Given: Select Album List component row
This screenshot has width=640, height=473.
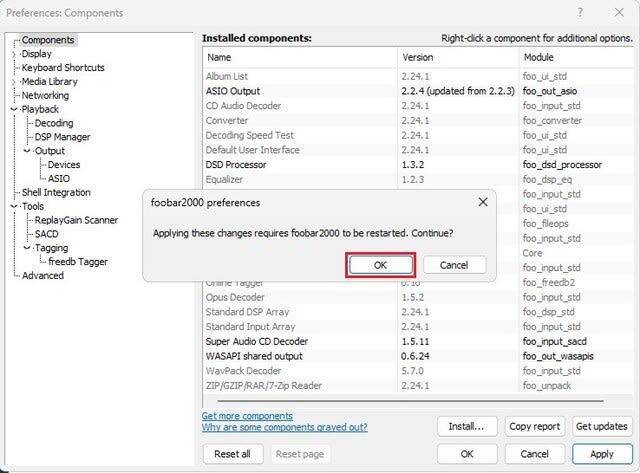Looking at the screenshot, I should coord(418,76).
